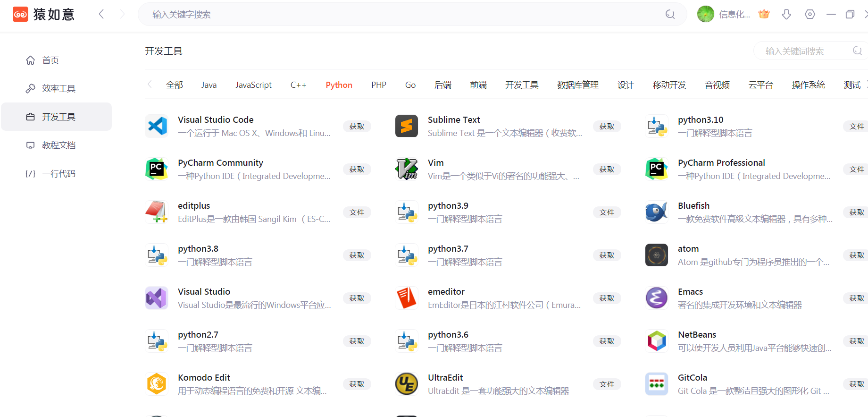Screen dimensions: 868x417
Task: Select the 开发工具 sidebar item
Action: pos(57,117)
